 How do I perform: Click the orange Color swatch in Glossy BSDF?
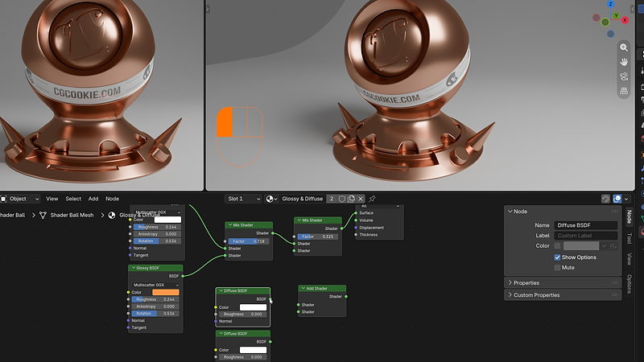[166, 292]
